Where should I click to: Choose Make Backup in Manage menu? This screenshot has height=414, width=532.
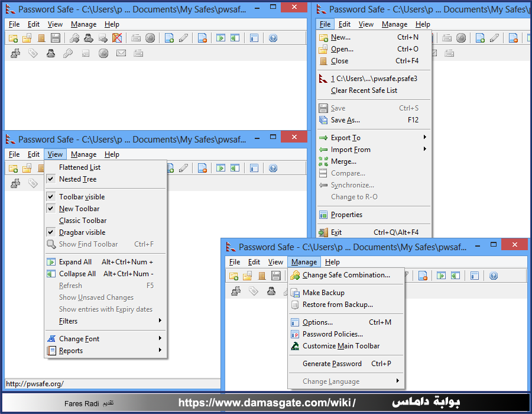pos(346,293)
